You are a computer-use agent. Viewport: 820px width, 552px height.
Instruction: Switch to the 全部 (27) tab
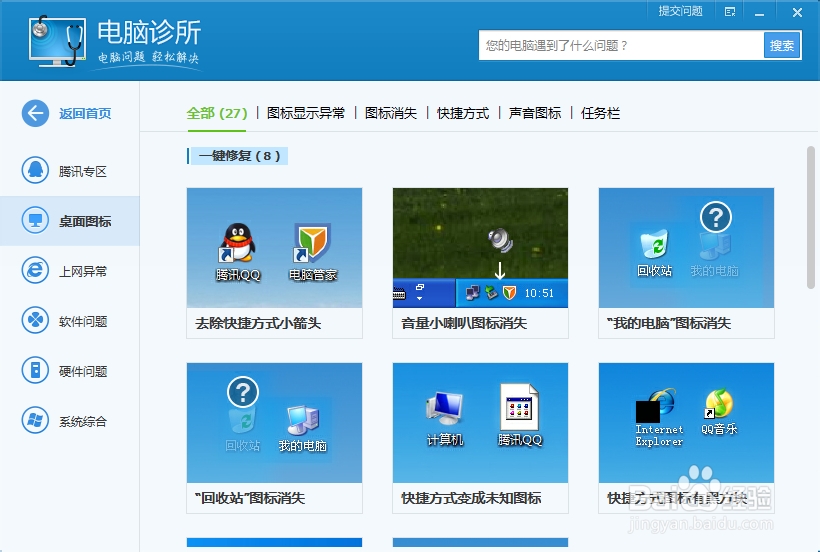(x=217, y=113)
